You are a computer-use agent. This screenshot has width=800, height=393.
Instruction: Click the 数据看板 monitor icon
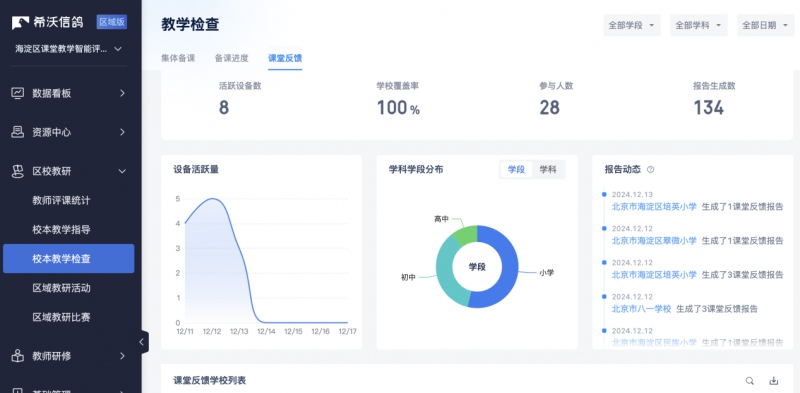coord(18,93)
